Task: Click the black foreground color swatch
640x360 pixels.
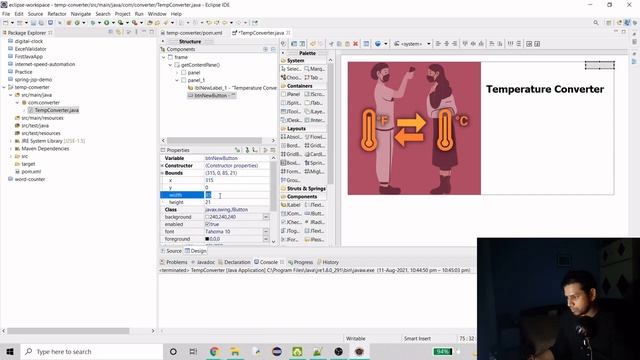Action: click(207, 239)
